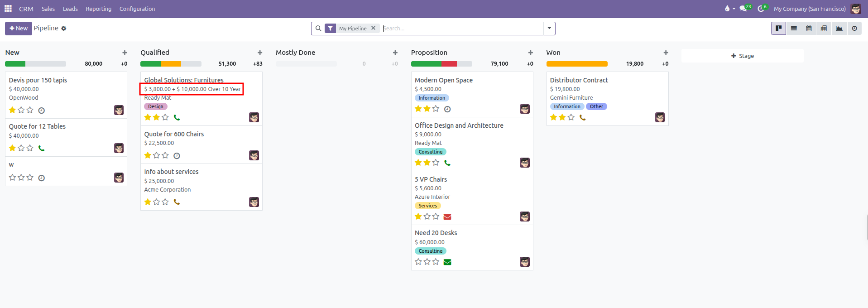Open the Sales menu

pyautogui.click(x=48, y=9)
